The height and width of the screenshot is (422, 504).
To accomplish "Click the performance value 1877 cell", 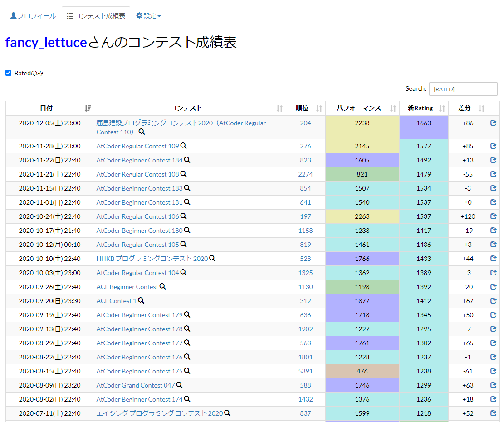I will [362, 301].
